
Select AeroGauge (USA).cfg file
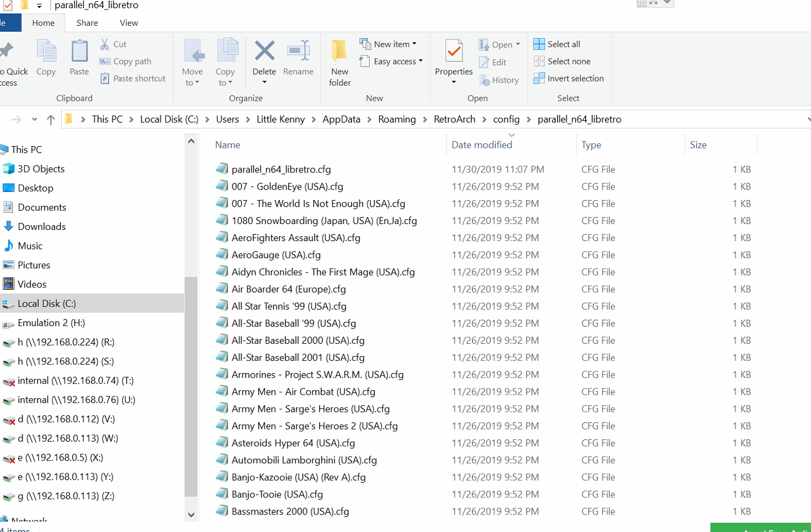click(276, 255)
